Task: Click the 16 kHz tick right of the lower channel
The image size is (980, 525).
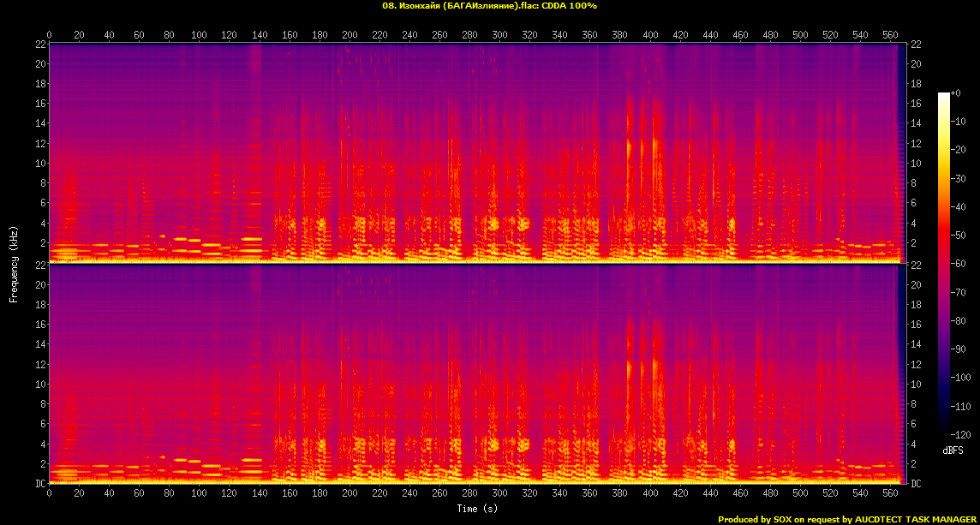Action: (x=915, y=325)
